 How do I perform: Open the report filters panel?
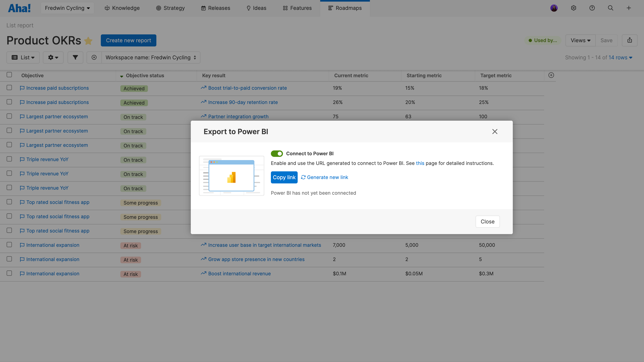[75, 57]
